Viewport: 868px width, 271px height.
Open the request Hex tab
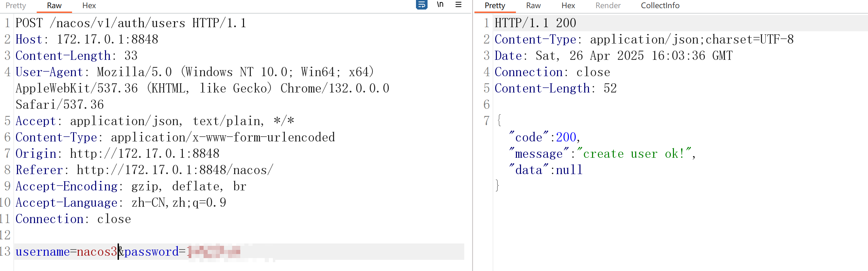[x=89, y=5]
